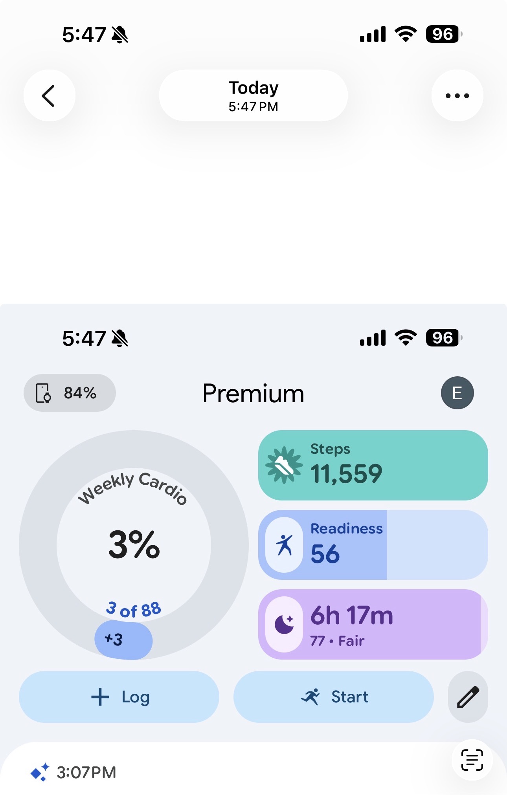The width and height of the screenshot is (507, 812).
Task: Tap the steps shoe badge icon
Action: pyautogui.click(x=284, y=465)
